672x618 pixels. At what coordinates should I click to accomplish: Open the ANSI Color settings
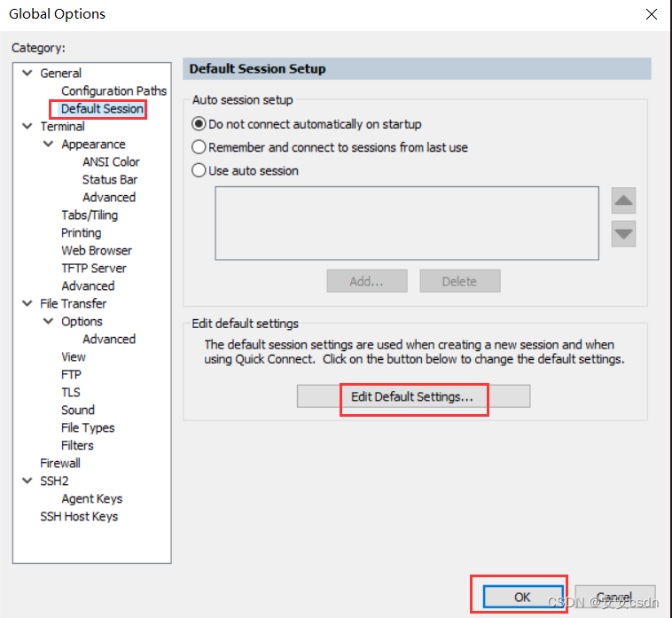click(111, 162)
